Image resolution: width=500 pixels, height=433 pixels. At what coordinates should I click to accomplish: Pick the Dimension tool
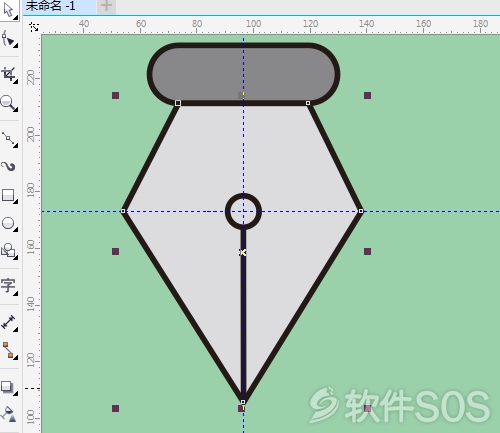(x=9, y=323)
